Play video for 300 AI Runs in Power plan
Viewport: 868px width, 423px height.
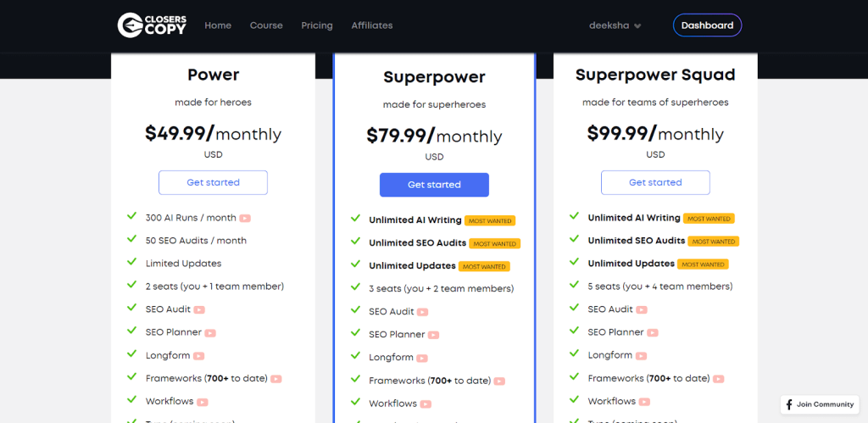(x=245, y=218)
